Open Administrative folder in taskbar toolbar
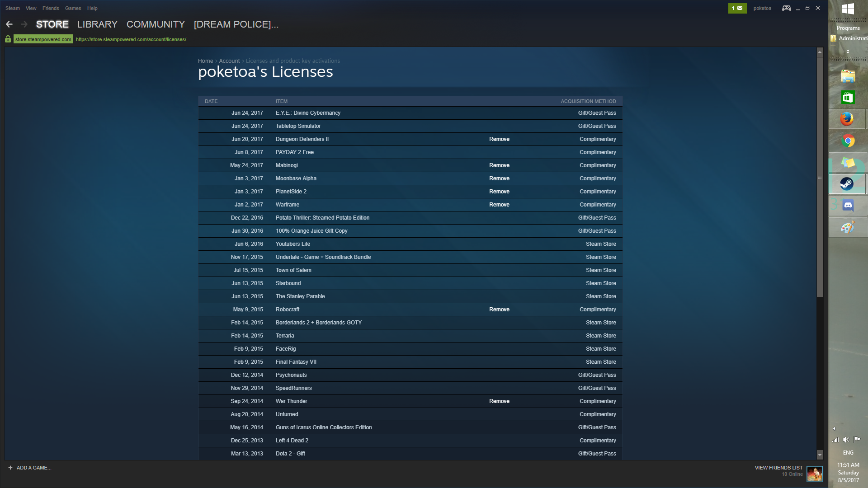Image resolution: width=868 pixels, height=488 pixels. [x=849, y=38]
